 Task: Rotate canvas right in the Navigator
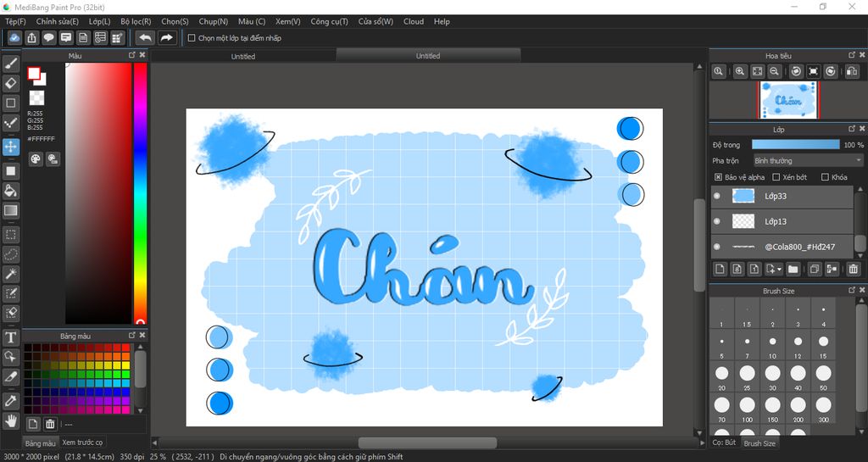pyautogui.click(x=831, y=71)
